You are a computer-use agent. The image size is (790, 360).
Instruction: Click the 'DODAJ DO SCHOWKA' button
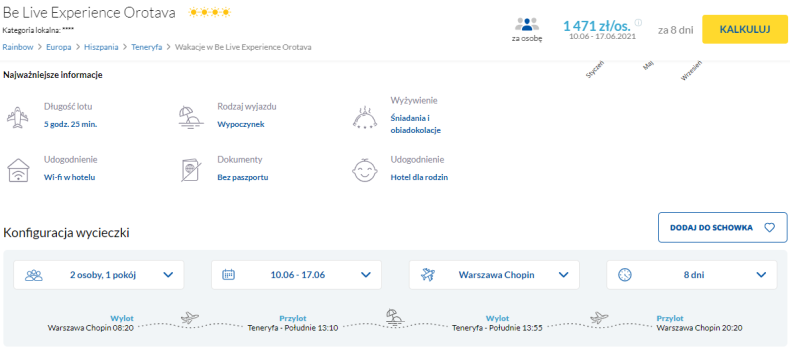click(722, 228)
